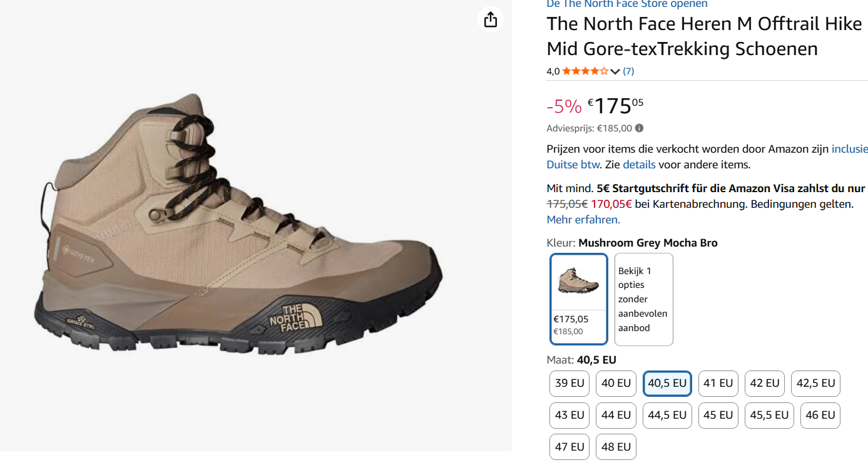The height and width of the screenshot is (465, 868).
Task: Choose size 46 EU
Action: tap(820, 415)
